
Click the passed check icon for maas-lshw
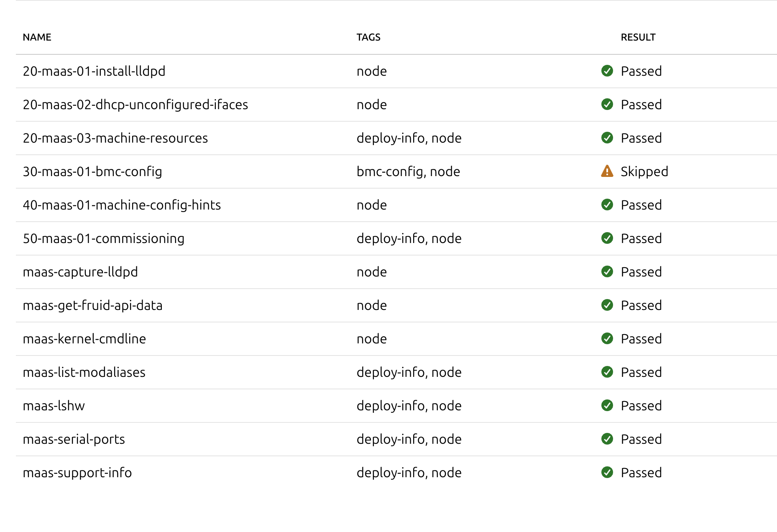(x=607, y=406)
